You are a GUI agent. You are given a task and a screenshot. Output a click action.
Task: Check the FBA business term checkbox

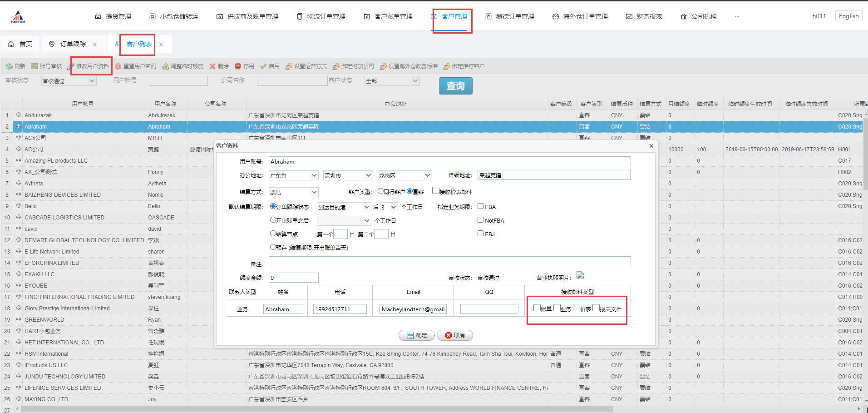point(480,206)
